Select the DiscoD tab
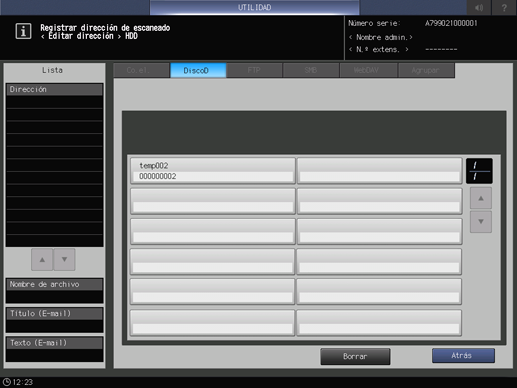 (198, 70)
